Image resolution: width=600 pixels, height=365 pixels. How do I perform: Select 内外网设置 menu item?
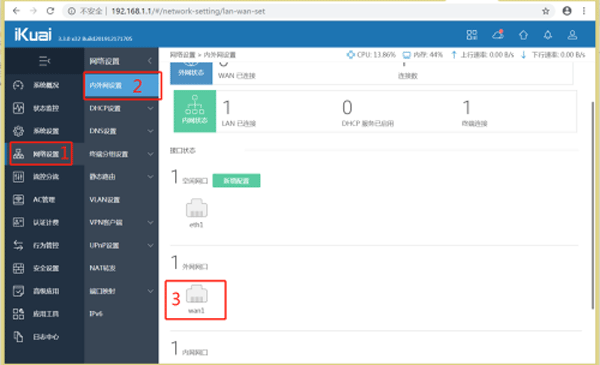click(122, 85)
